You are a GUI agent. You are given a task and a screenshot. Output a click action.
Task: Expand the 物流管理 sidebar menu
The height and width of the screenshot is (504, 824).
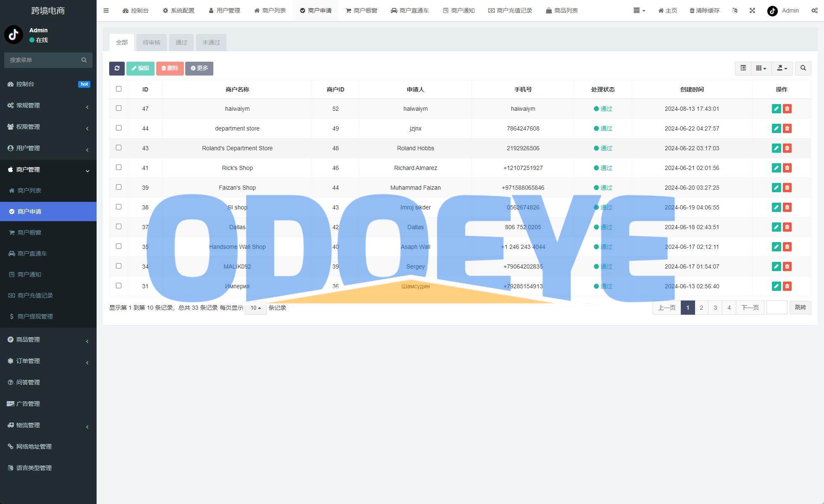pyautogui.click(x=48, y=425)
